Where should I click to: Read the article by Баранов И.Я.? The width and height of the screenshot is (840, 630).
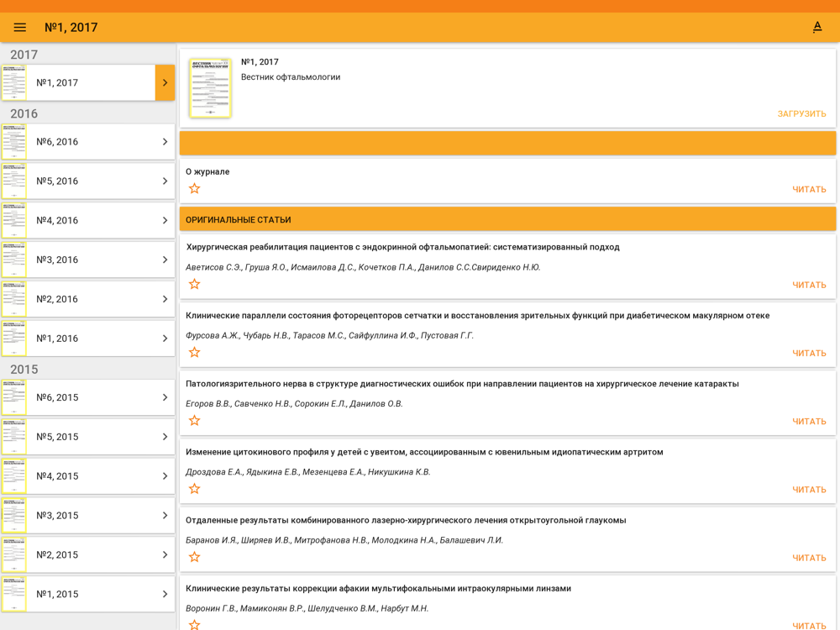coord(809,558)
